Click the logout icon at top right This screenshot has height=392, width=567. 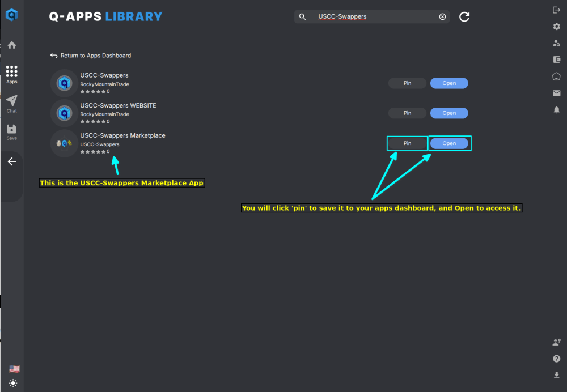[x=556, y=10]
